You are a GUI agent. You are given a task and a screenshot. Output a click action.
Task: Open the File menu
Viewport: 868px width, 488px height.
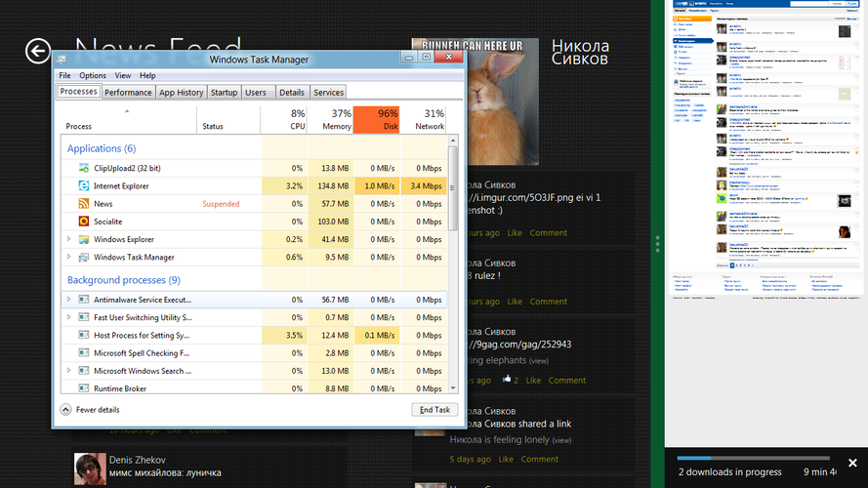64,75
